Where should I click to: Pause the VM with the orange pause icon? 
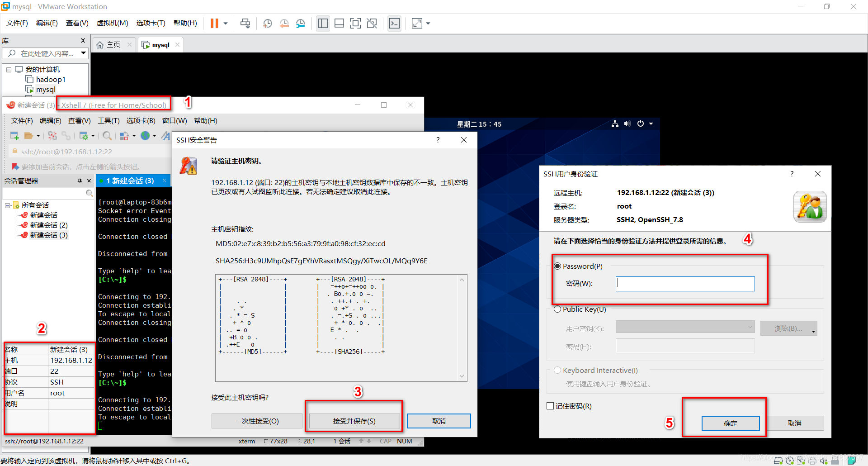coord(214,23)
